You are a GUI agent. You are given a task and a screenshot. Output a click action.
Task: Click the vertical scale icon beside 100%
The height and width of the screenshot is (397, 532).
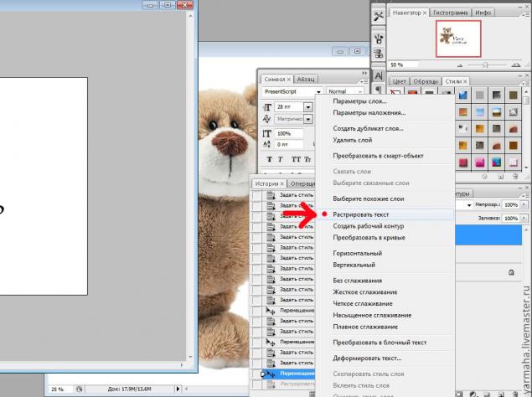coord(267,134)
